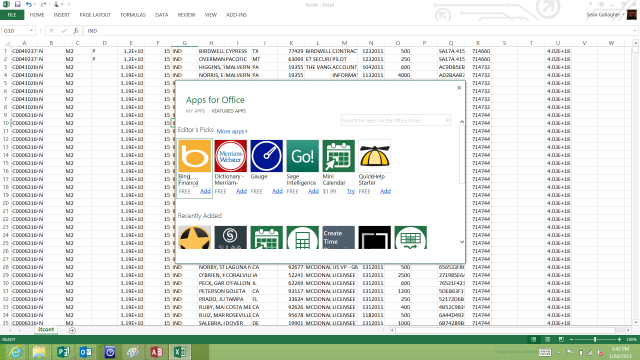The height and width of the screenshot is (360, 640).
Task: Open the Sage Intelligence Go! tile
Action: (x=302, y=156)
